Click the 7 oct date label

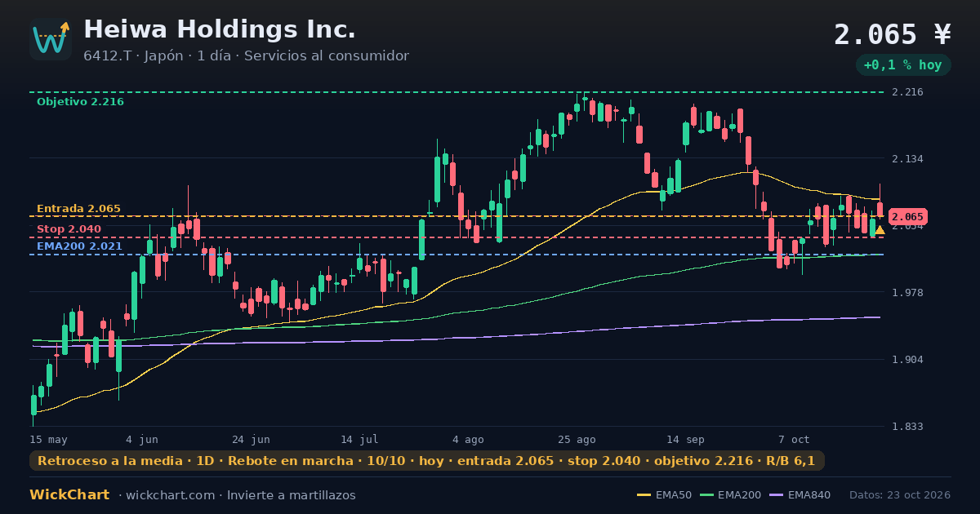[x=794, y=440]
